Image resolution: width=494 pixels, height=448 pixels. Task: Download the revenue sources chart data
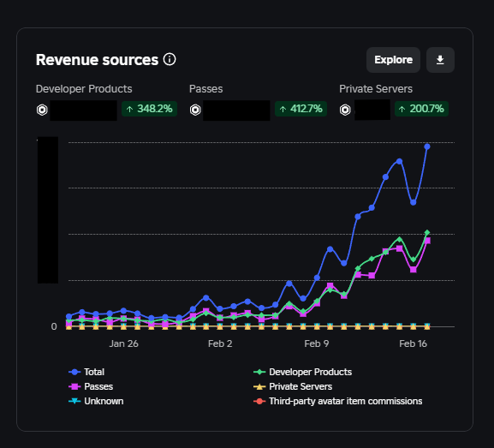pos(440,60)
